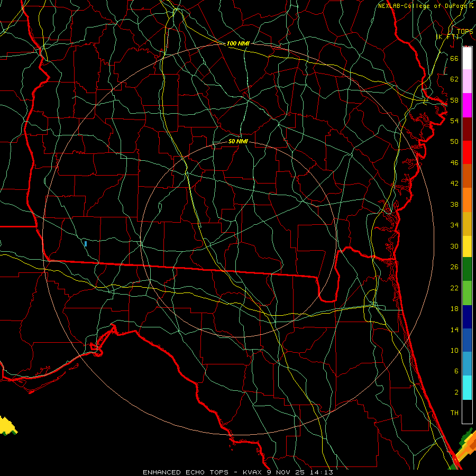476x476 pixels.
Task: Click the '58' legend value
Action: point(454,100)
